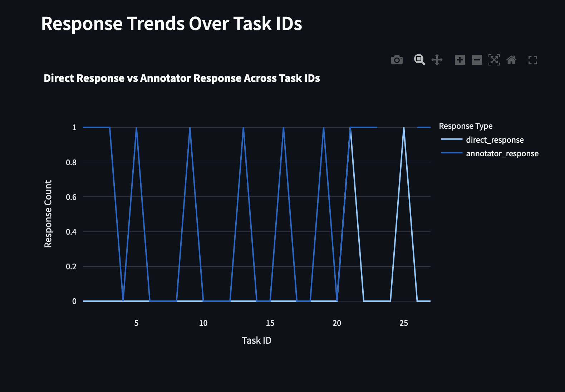
Task: Click the annotator_response peak at Task ID 13
Action: [x=243, y=128]
